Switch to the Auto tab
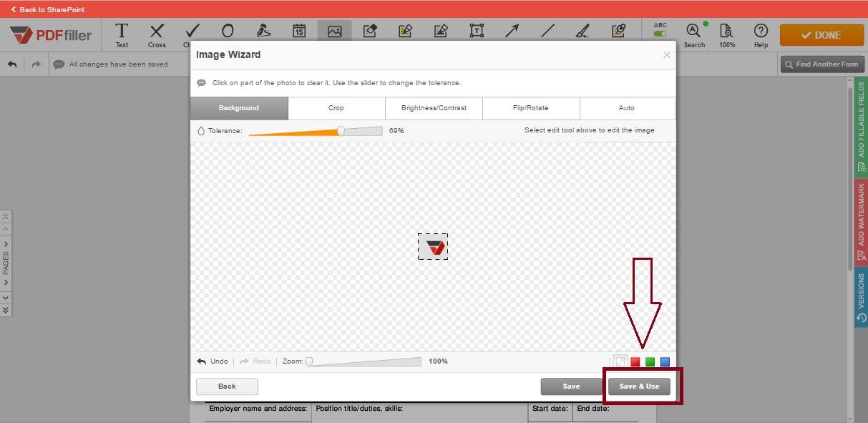This screenshot has width=868, height=423. [x=627, y=108]
